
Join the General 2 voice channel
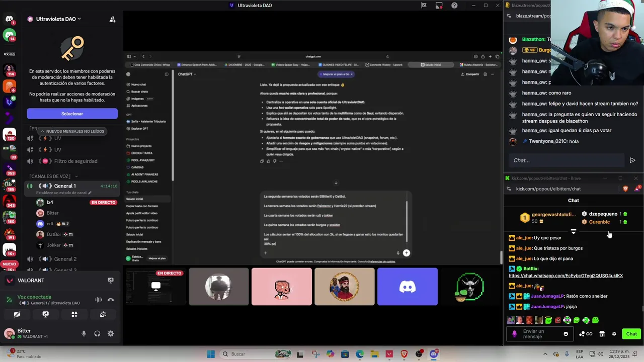pyautogui.click(x=65, y=259)
